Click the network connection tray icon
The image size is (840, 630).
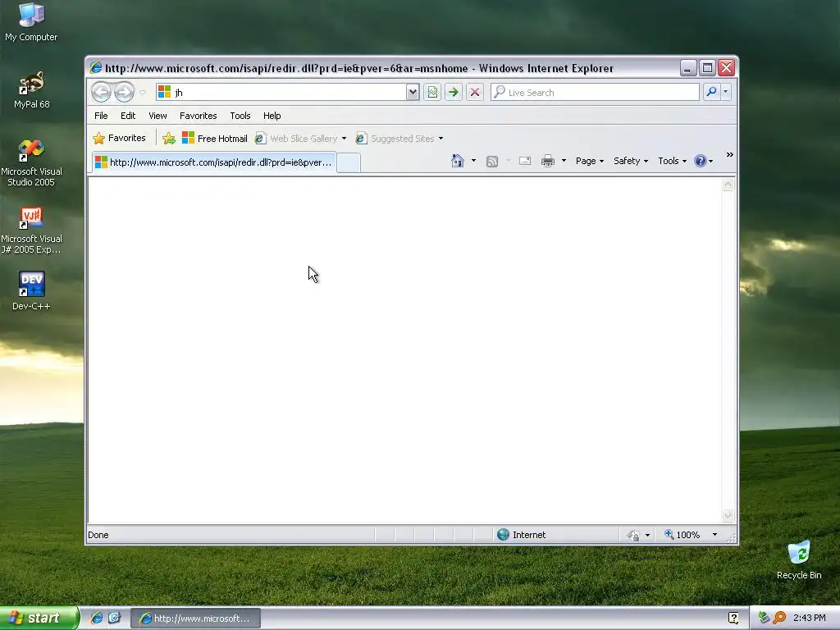[765, 619]
